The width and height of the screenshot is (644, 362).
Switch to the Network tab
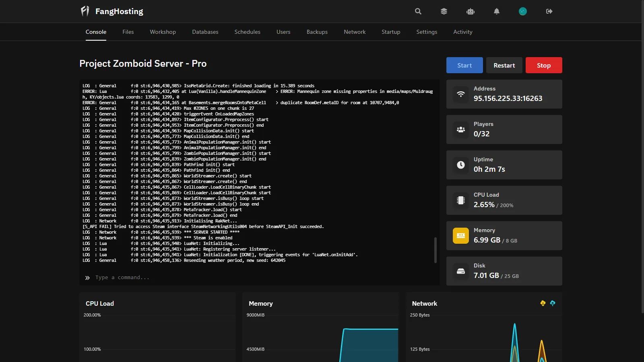coord(355,32)
